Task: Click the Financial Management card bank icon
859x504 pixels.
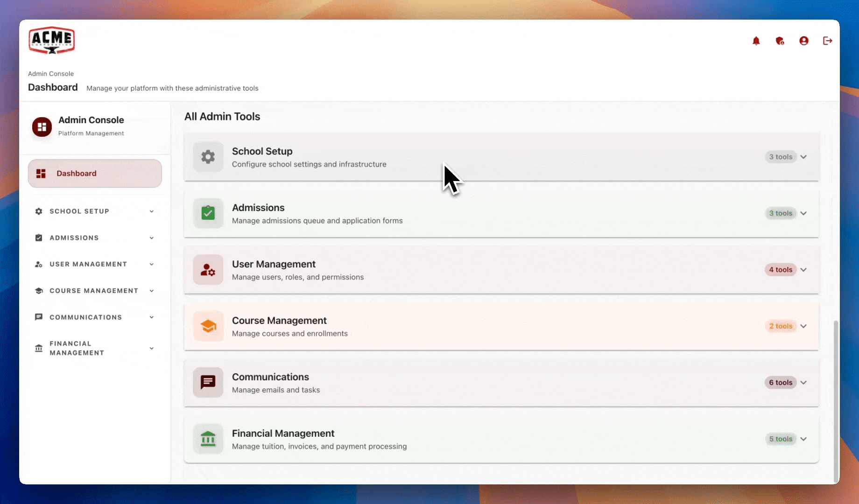Action: coord(208,439)
